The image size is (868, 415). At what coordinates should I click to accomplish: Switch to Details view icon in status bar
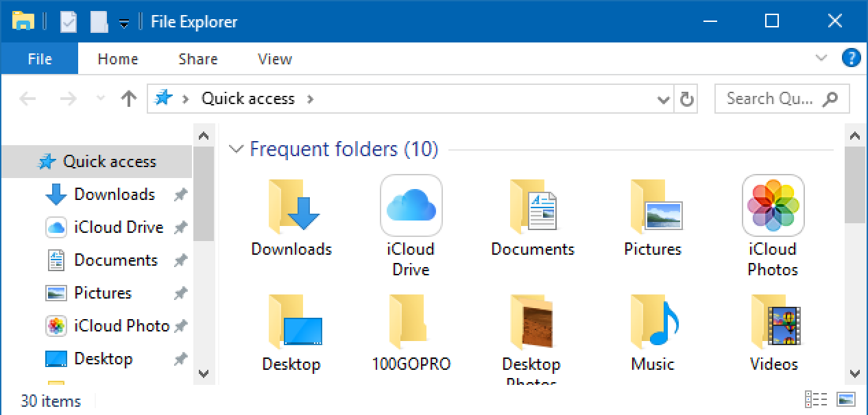[816, 399]
